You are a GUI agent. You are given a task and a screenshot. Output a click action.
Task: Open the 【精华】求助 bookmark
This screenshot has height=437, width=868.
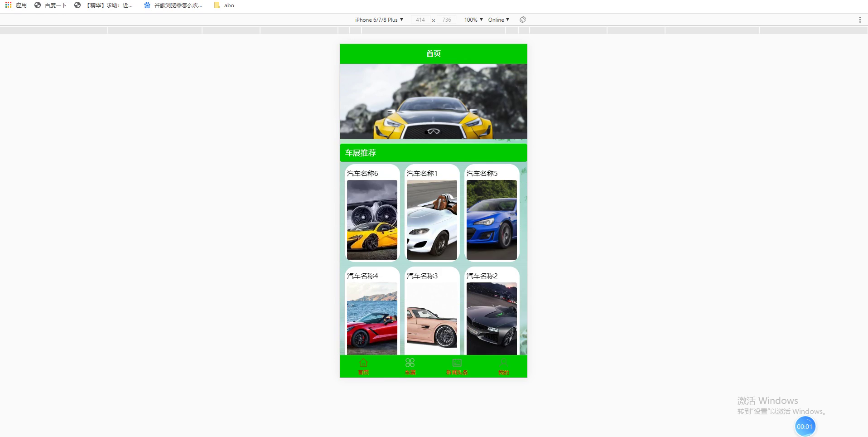[x=103, y=5]
